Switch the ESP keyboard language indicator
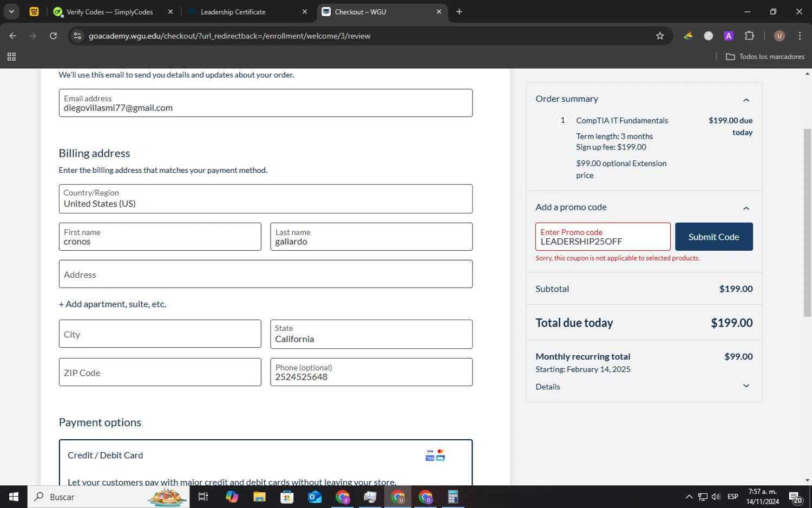The height and width of the screenshot is (508, 812). [x=733, y=497]
